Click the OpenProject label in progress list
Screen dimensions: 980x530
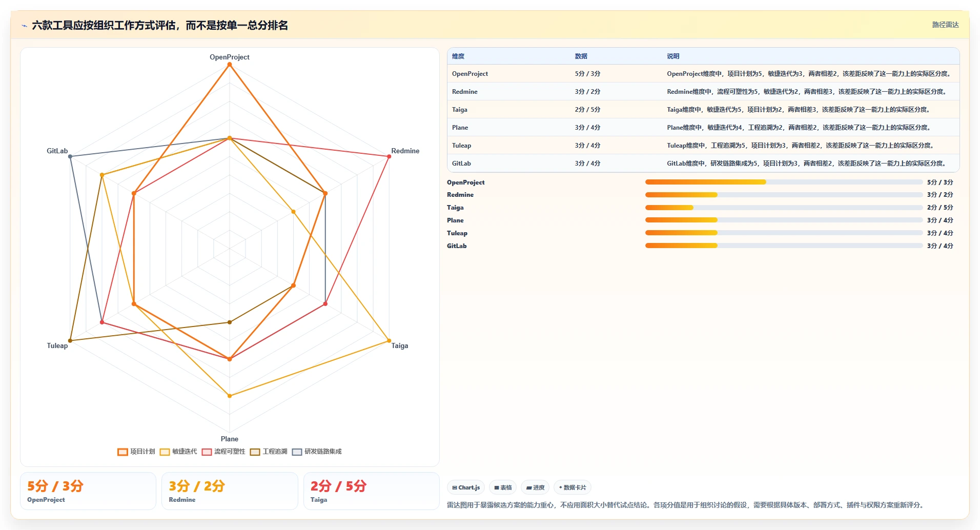point(465,182)
